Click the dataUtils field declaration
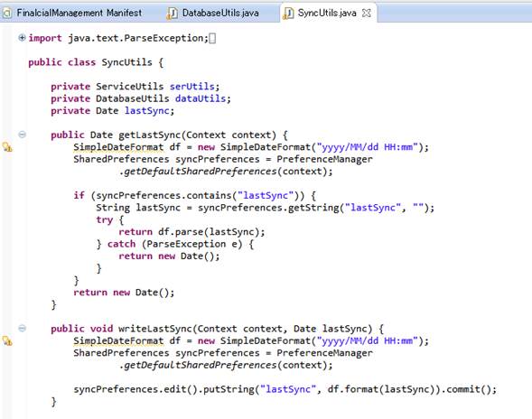Screen dimensions: 532x419 [x=141, y=98]
